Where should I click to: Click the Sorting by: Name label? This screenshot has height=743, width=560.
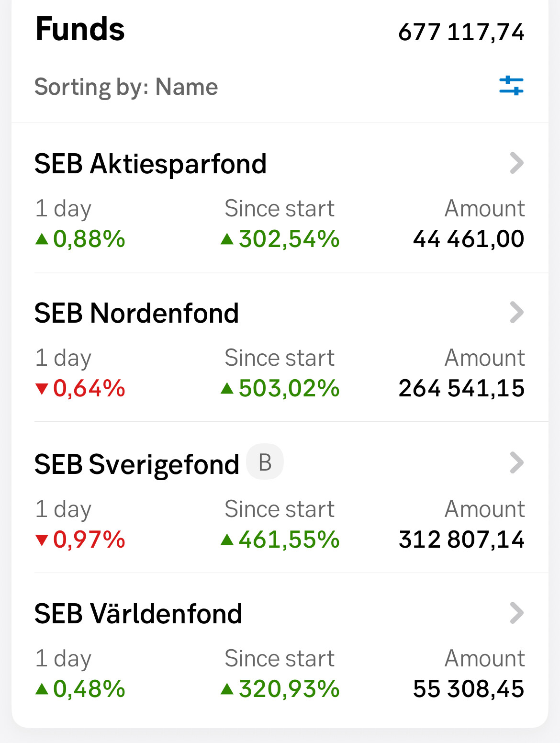tap(126, 87)
